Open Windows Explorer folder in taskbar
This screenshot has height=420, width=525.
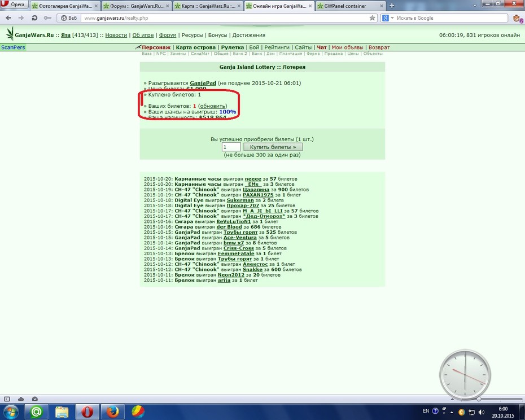tap(62, 412)
